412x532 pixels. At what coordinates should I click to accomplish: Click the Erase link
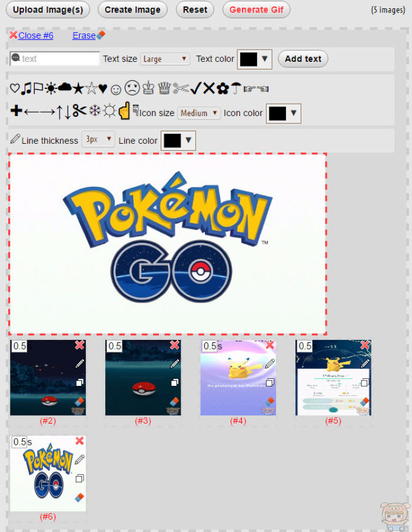pyautogui.click(x=84, y=35)
